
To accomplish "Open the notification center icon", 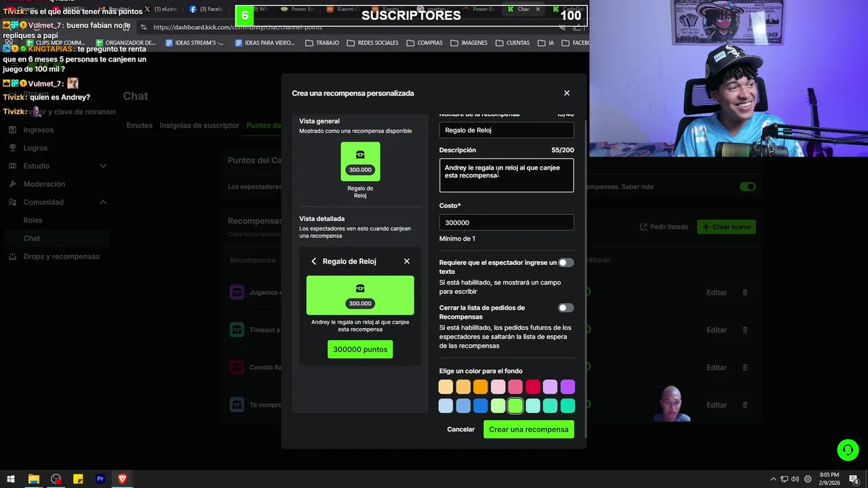I will pos(854,479).
